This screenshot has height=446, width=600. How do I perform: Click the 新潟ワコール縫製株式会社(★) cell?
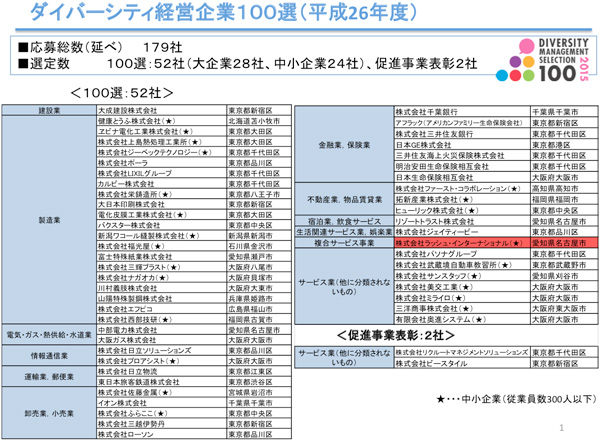click(161, 236)
